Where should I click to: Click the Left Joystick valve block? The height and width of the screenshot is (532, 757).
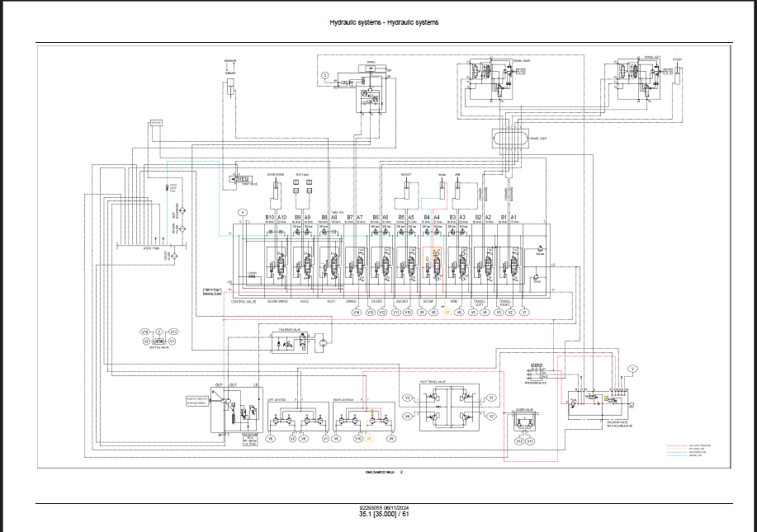(x=296, y=417)
